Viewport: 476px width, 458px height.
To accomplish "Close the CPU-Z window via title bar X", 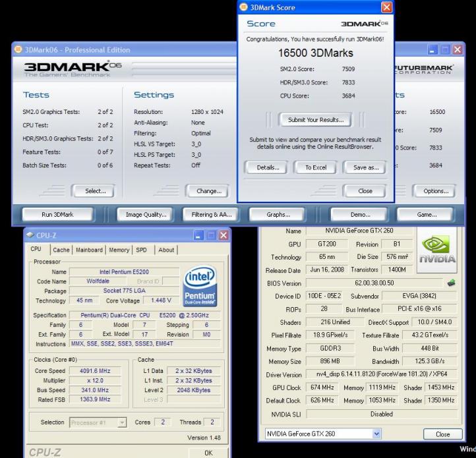I will pyautogui.click(x=223, y=235).
